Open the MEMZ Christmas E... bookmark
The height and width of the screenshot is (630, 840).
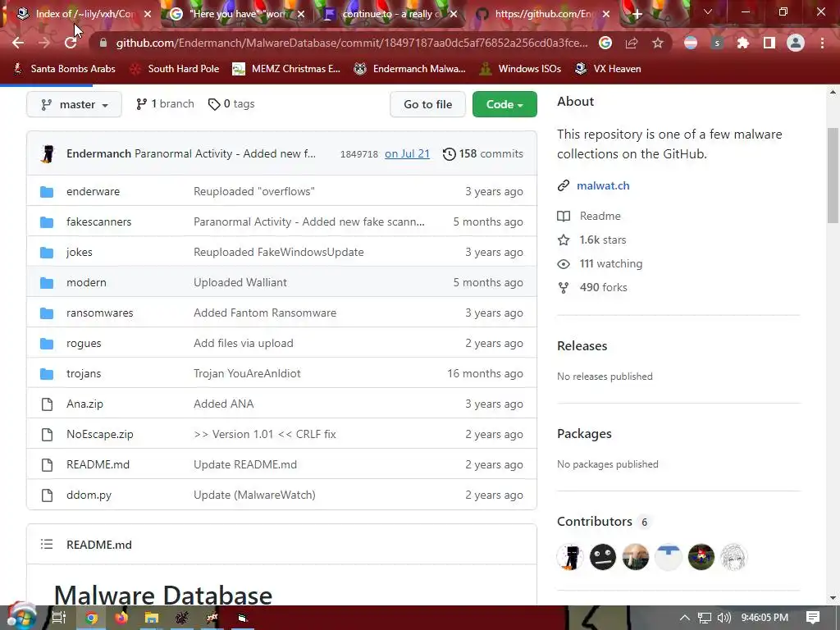[286, 69]
